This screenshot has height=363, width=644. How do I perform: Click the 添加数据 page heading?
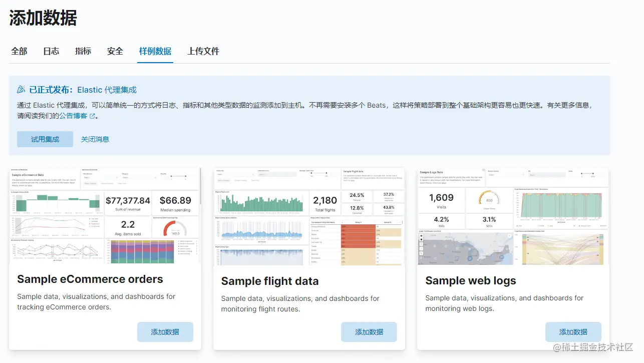point(43,18)
